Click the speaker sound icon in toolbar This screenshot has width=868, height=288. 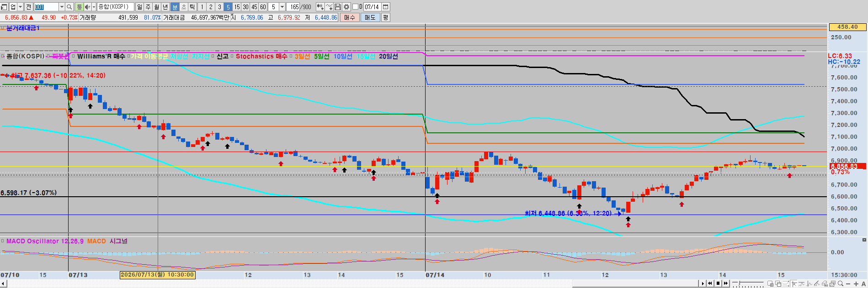pos(88,7)
